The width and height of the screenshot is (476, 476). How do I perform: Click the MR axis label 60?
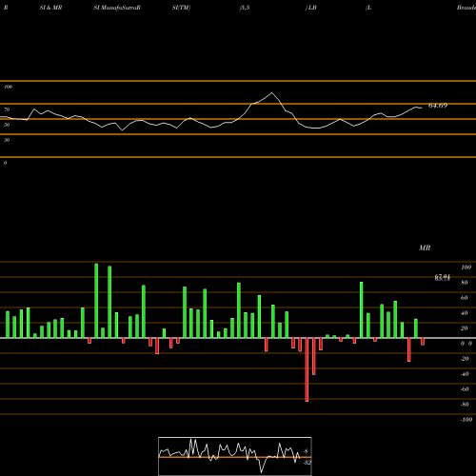click(465, 298)
